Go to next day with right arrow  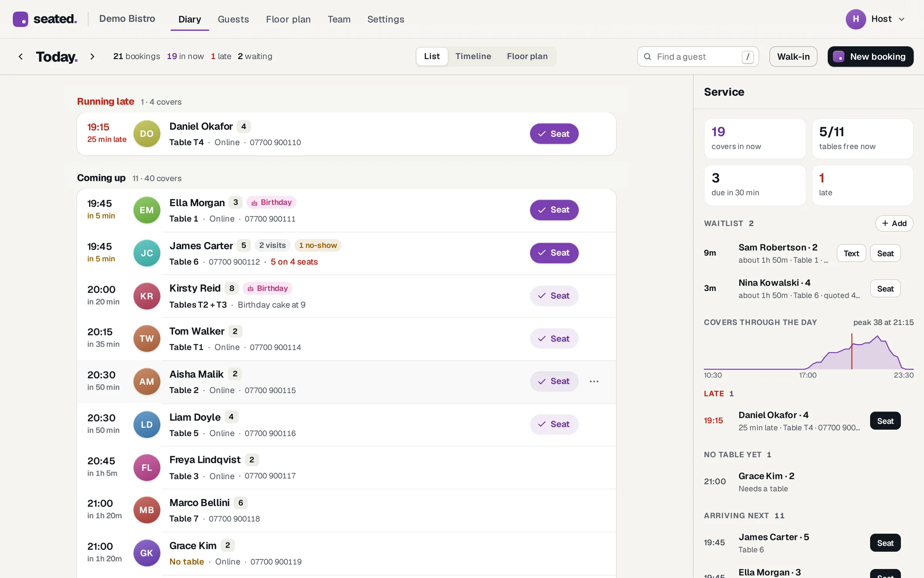pyautogui.click(x=92, y=57)
